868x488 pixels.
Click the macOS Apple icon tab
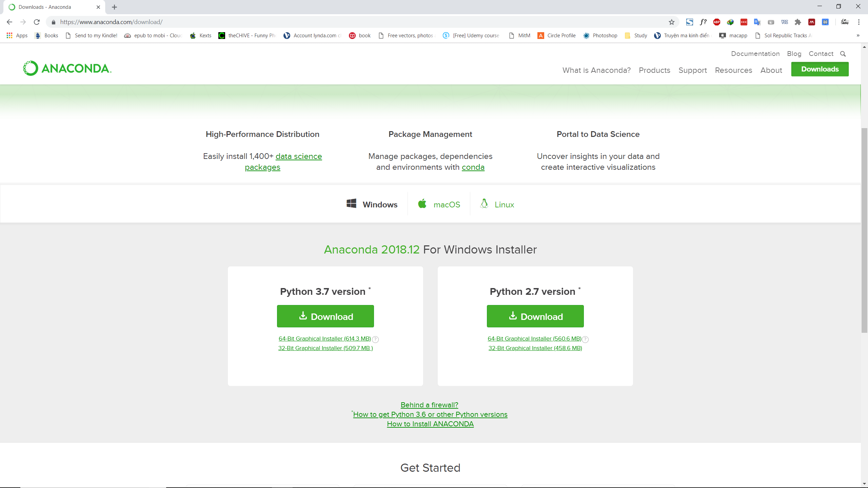(x=424, y=204)
